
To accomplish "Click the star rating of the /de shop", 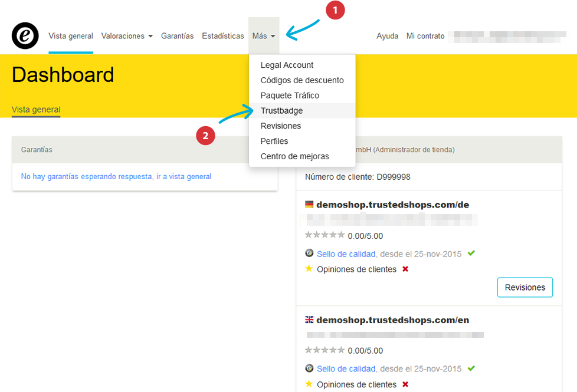I will 324,235.
